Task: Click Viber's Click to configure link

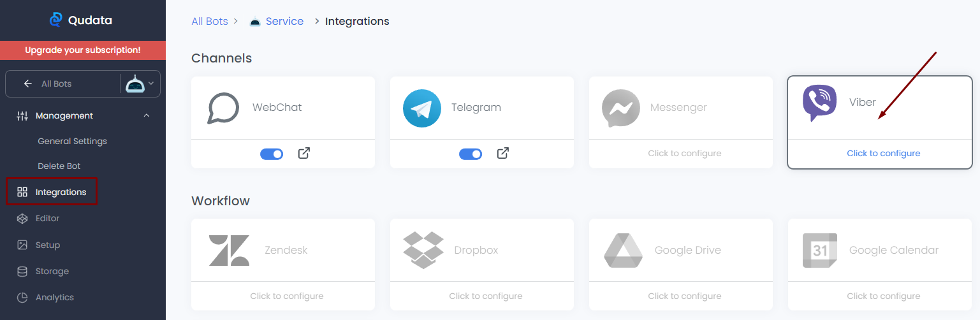Action: pos(883,154)
